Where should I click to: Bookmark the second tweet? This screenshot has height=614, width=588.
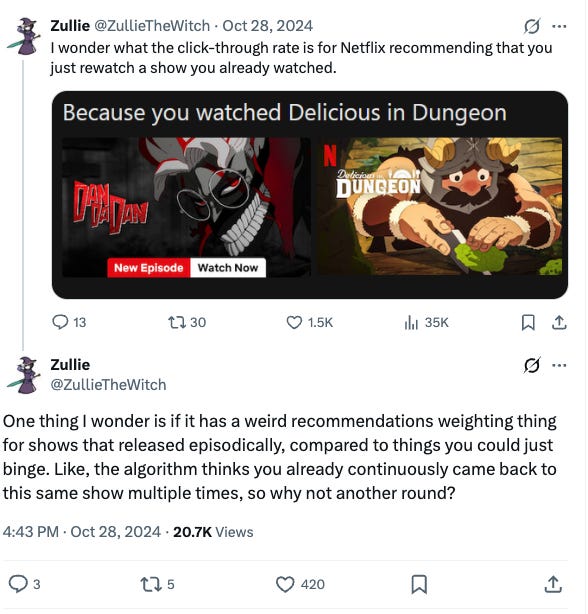point(419,584)
